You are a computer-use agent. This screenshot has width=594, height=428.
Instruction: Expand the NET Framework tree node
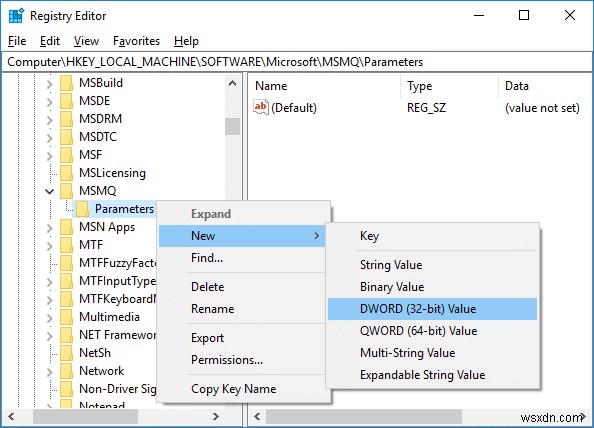coord(50,336)
